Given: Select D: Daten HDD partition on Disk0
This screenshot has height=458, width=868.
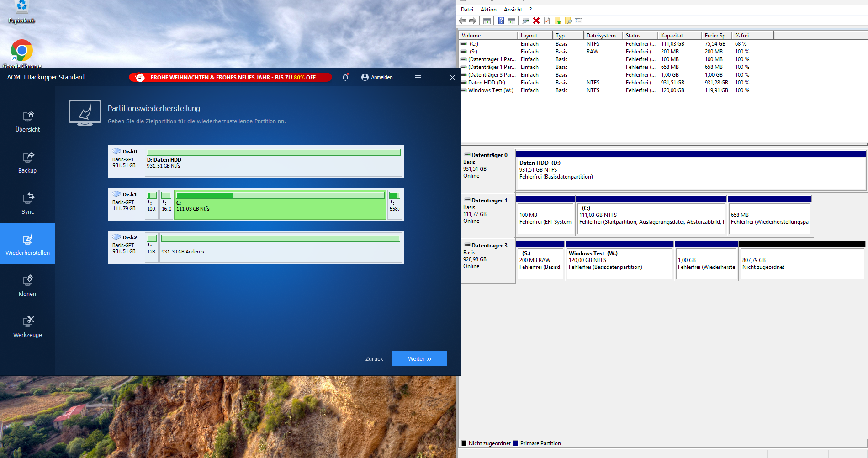Looking at the screenshot, I should tap(274, 162).
